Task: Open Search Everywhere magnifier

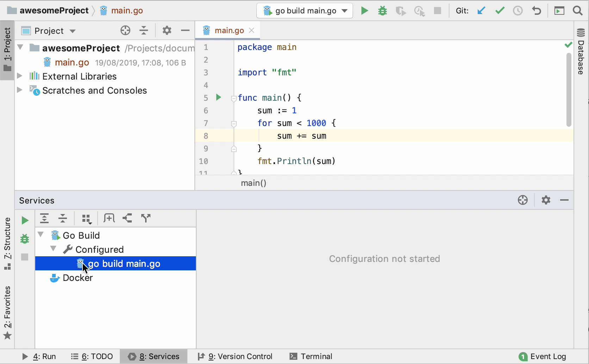Action: coord(578,11)
